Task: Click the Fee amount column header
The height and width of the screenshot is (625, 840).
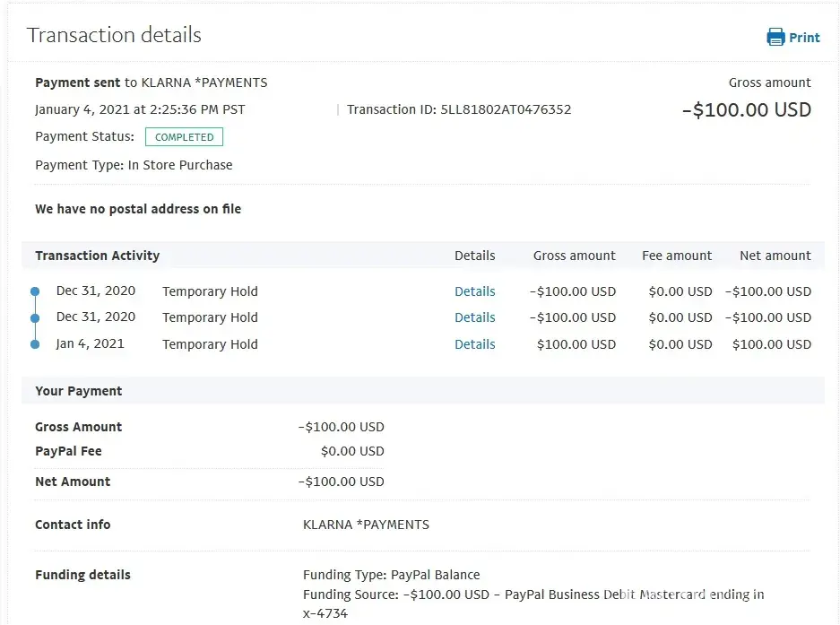Action: coord(677,256)
